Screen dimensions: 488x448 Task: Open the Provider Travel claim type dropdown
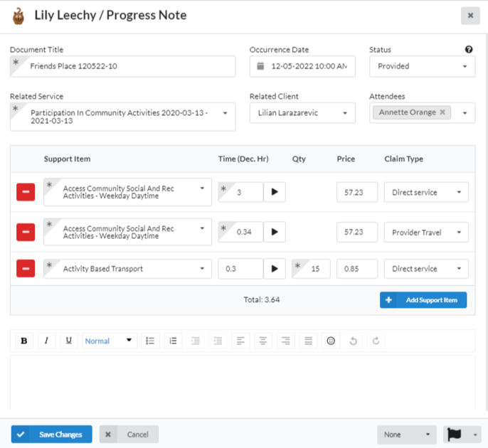coord(426,232)
